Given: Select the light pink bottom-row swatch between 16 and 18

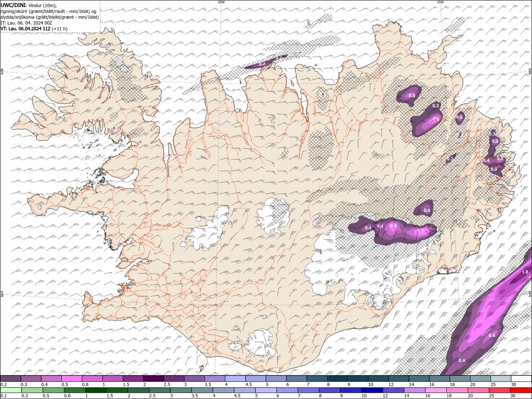Looking at the screenshot, I should click(x=436, y=390).
